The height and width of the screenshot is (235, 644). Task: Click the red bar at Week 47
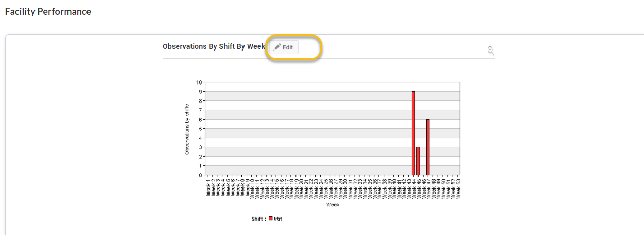pyautogui.click(x=428, y=147)
